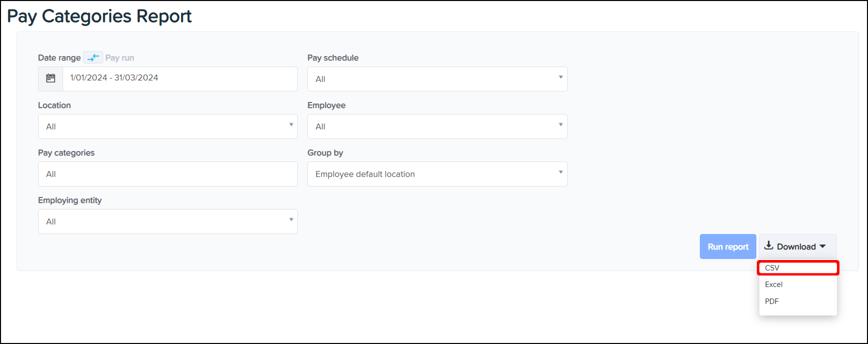This screenshot has height=344, width=868.
Task: Click the calendar icon beside date range
Action: point(51,78)
